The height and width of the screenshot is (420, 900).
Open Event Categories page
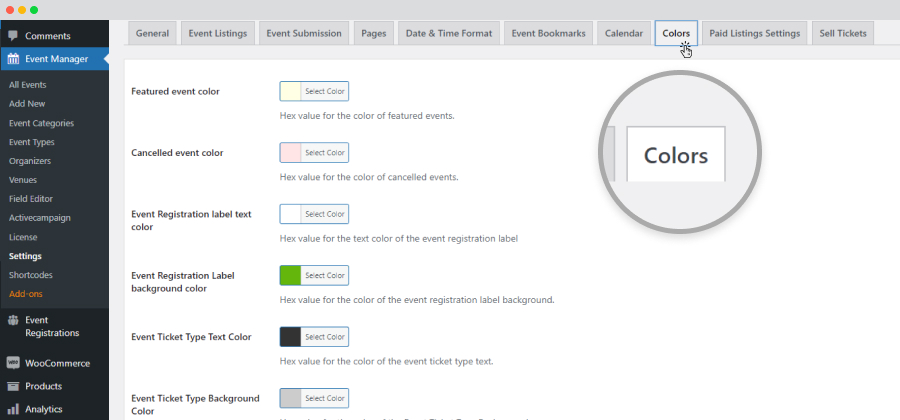coord(41,123)
